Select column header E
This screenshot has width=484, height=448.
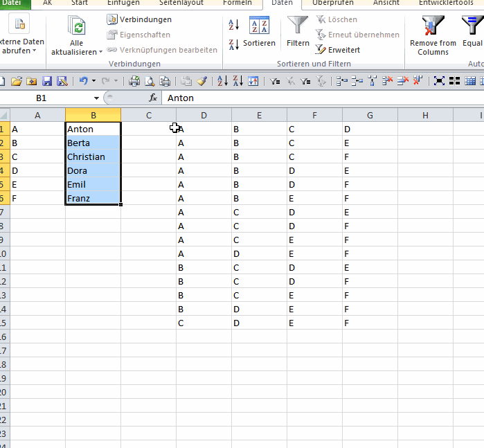259,115
